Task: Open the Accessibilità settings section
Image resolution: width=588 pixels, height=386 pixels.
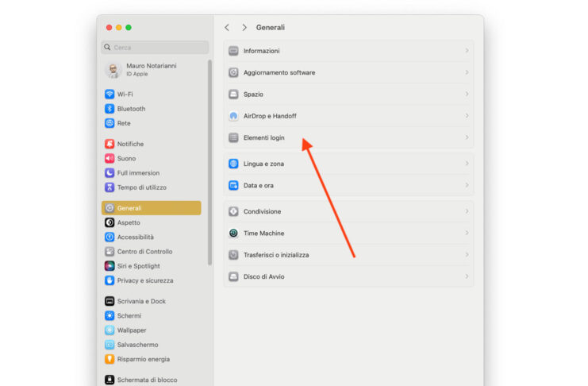Action: coord(151,237)
